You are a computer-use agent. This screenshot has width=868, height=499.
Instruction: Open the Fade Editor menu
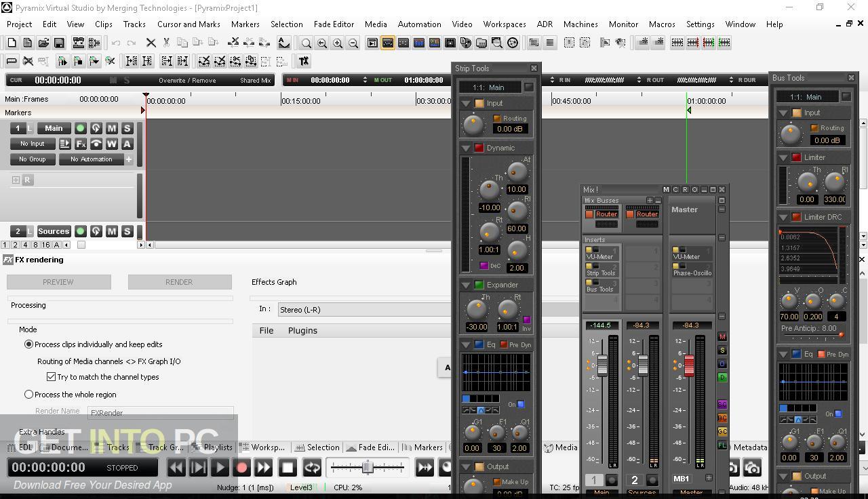(334, 24)
